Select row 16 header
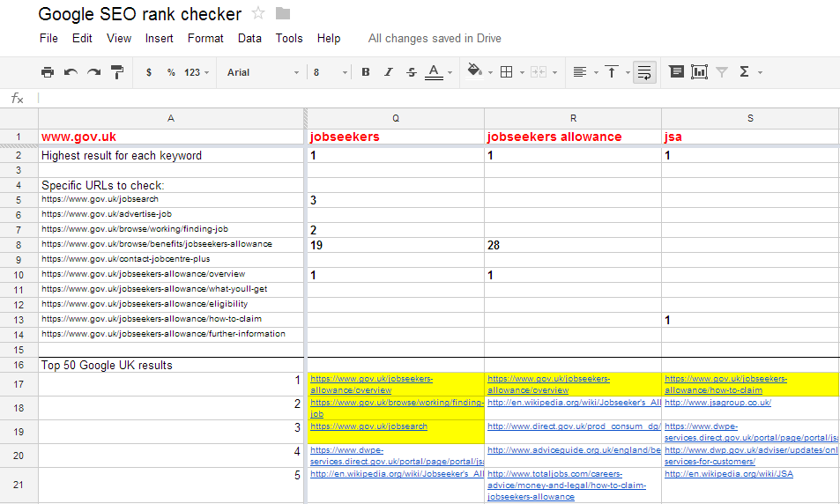Image resolution: width=840 pixels, height=504 pixels. (x=19, y=366)
